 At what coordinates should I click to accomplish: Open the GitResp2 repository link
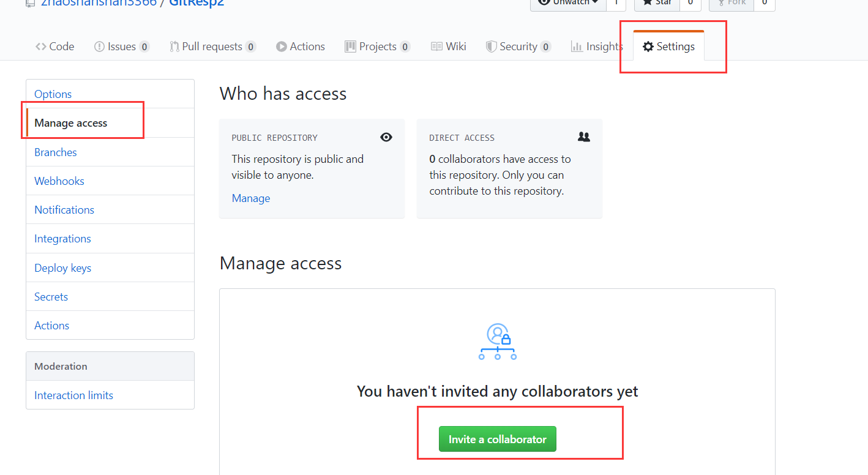(x=196, y=2)
